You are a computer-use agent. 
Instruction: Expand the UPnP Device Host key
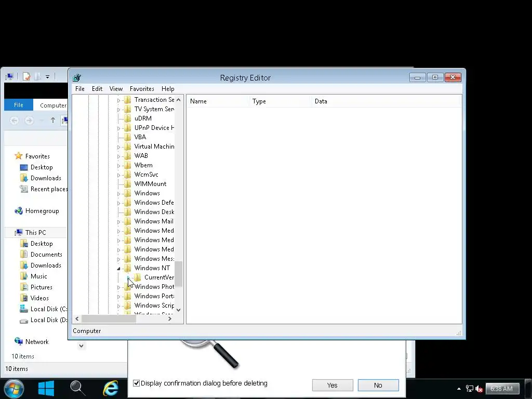(118, 128)
